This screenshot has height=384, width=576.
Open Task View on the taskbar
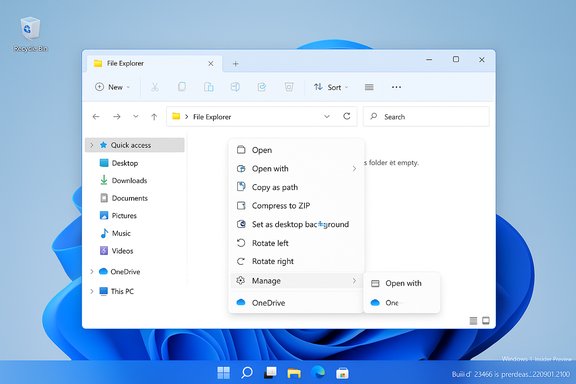pyautogui.click(x=270, y=373)
